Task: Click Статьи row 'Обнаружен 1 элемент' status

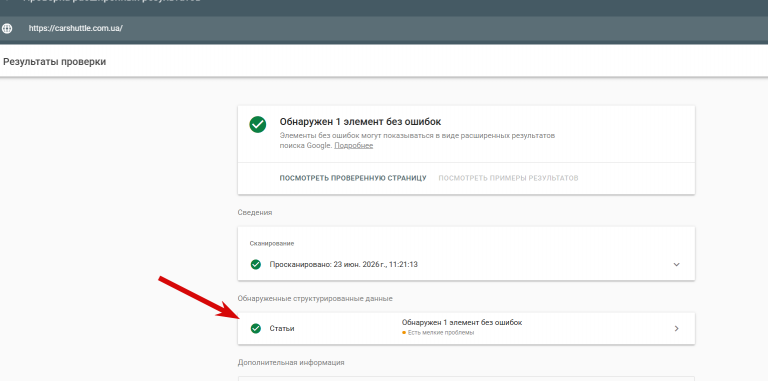Action: pyautogui.click(x=462, y=323)
